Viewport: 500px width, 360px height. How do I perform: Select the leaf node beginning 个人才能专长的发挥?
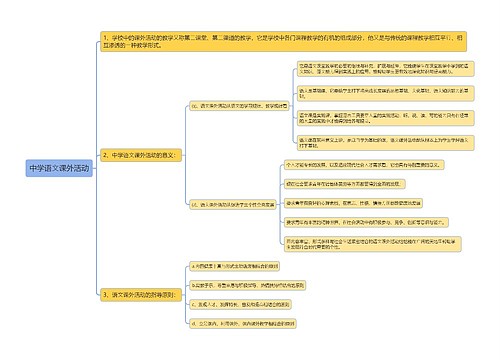(x=364, y=165)
